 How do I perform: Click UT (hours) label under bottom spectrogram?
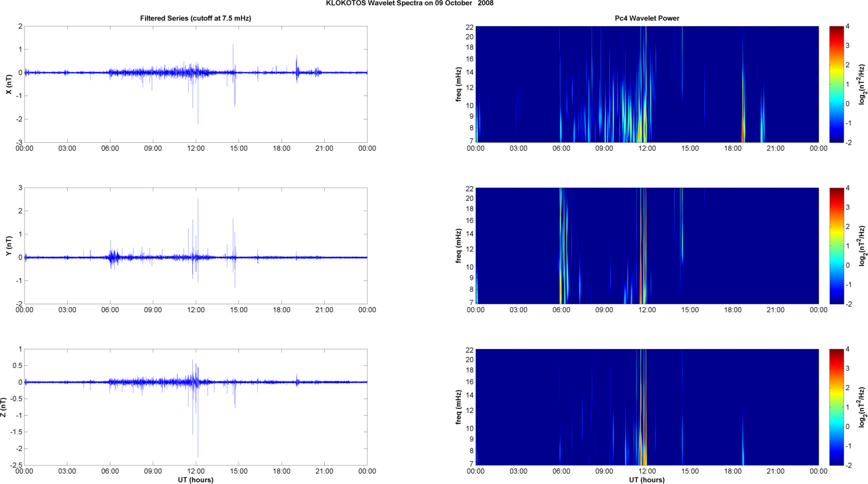[647, 479]
